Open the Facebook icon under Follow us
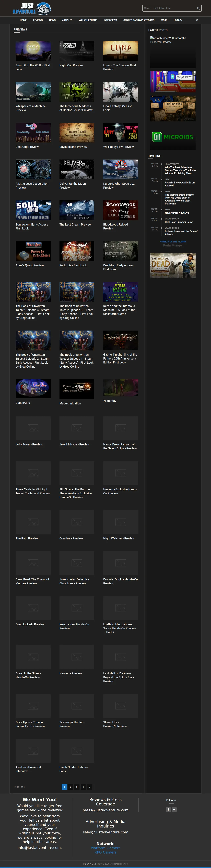The height and width of the screenshot is (868, 211). click(x=168, y=809)
